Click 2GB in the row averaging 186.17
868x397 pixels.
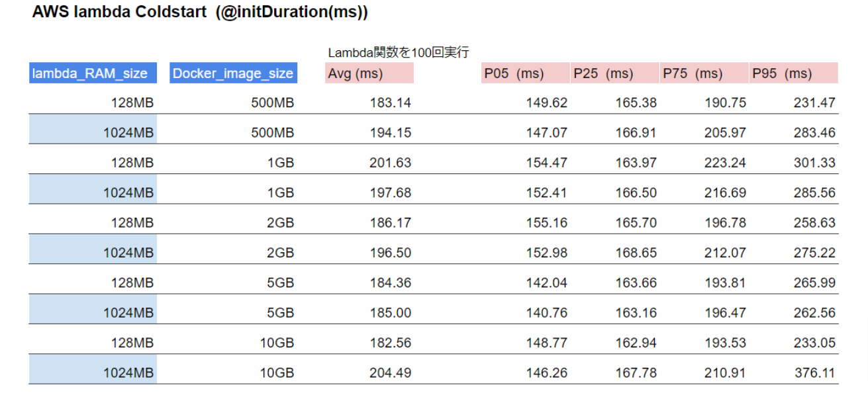[281, 223]
